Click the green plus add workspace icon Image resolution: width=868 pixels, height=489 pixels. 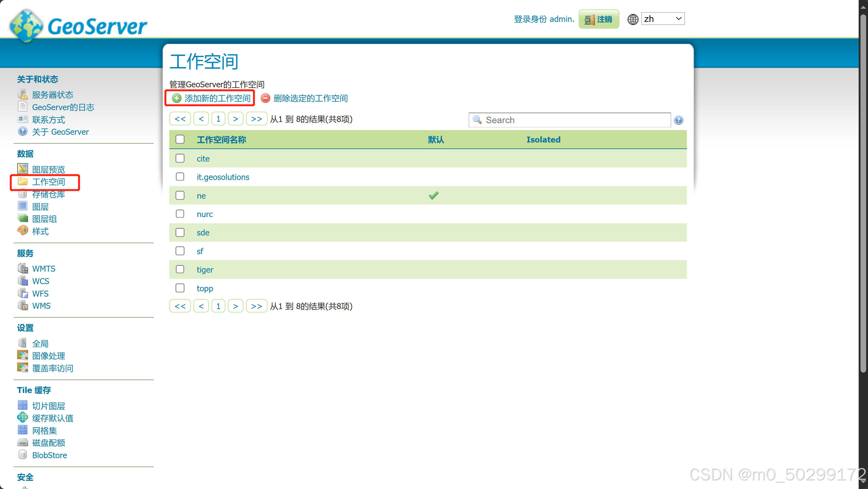click(x=176, y=98)
